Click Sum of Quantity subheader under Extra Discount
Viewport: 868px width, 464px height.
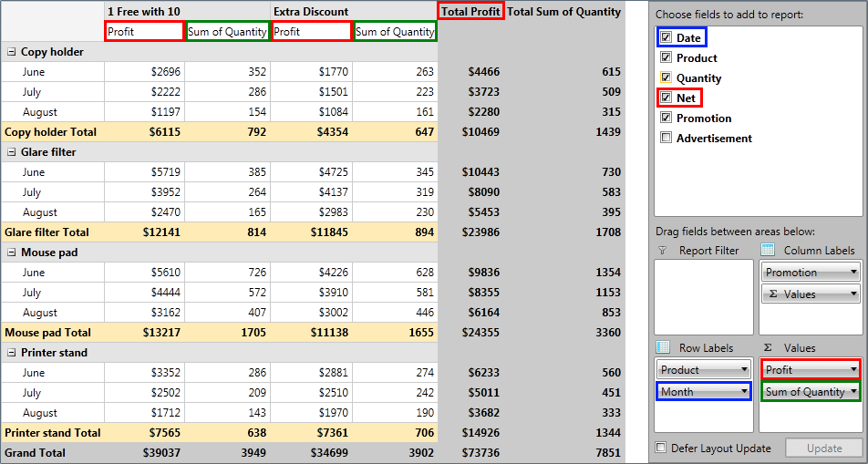tap(395, 32)
